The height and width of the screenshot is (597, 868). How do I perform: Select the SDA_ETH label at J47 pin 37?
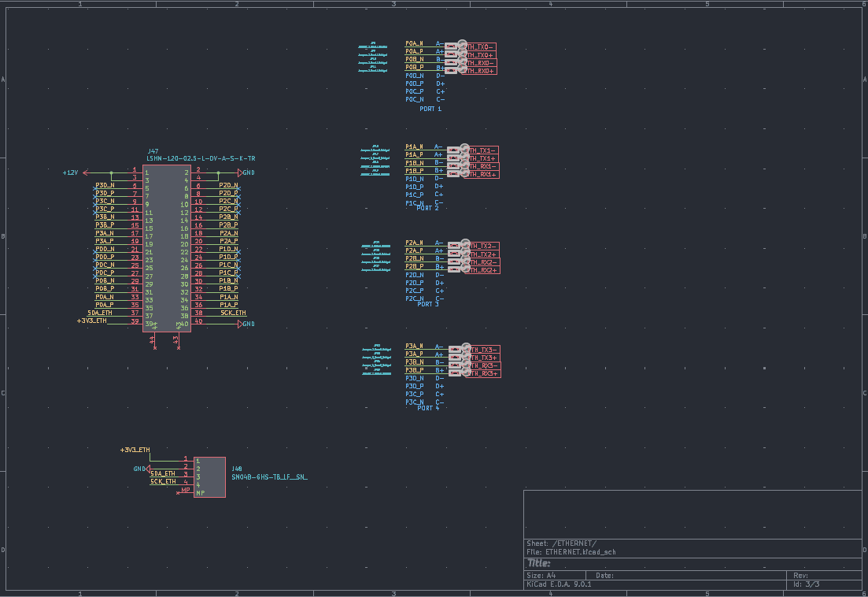pyautogui.click(x=100, y=313)
